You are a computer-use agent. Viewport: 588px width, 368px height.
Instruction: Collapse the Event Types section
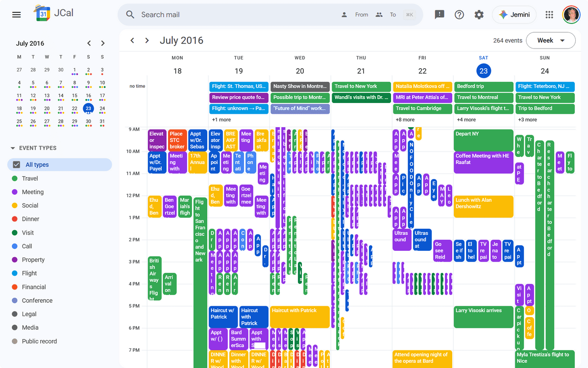[x=13, y=148]
